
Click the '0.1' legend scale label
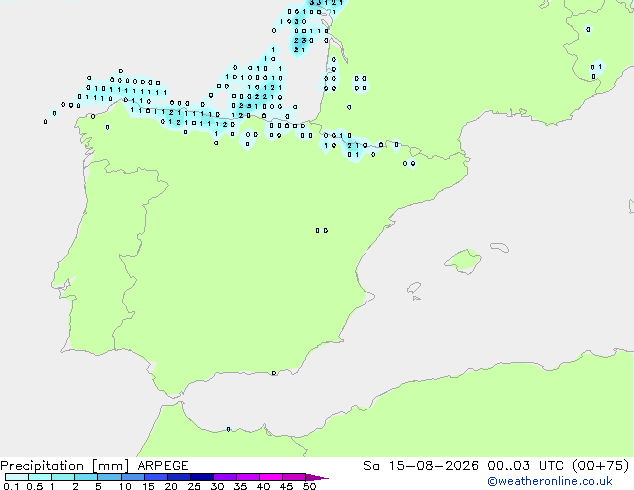pyautogui.click(x=11, y=486)
